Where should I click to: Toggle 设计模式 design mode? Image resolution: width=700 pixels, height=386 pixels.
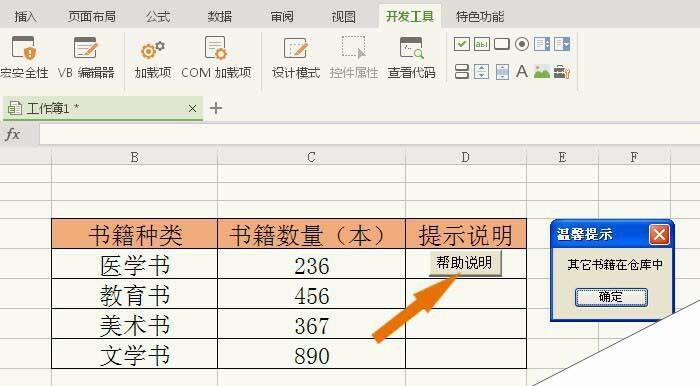296,58
